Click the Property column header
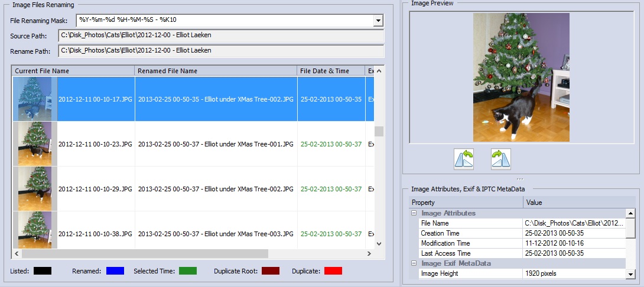Viewport: 644px width, 287px height. tap(466, 203)
